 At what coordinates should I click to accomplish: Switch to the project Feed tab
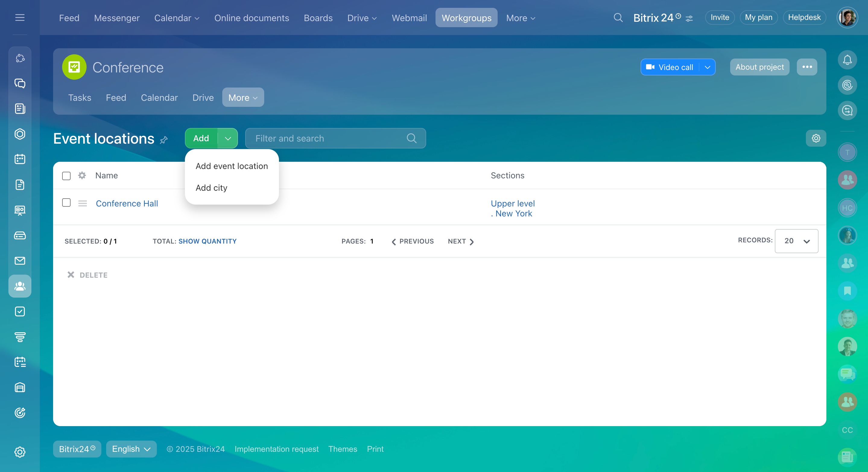click(x=116, y=97)
